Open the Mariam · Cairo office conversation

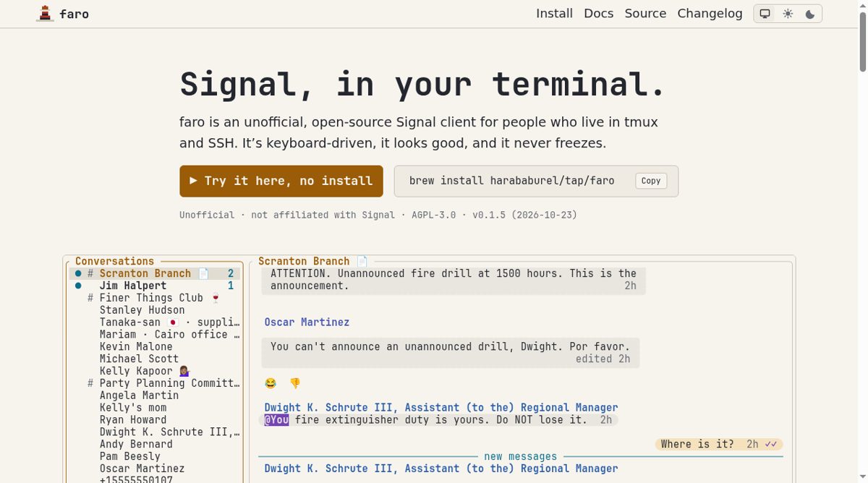tap(156, 335)
